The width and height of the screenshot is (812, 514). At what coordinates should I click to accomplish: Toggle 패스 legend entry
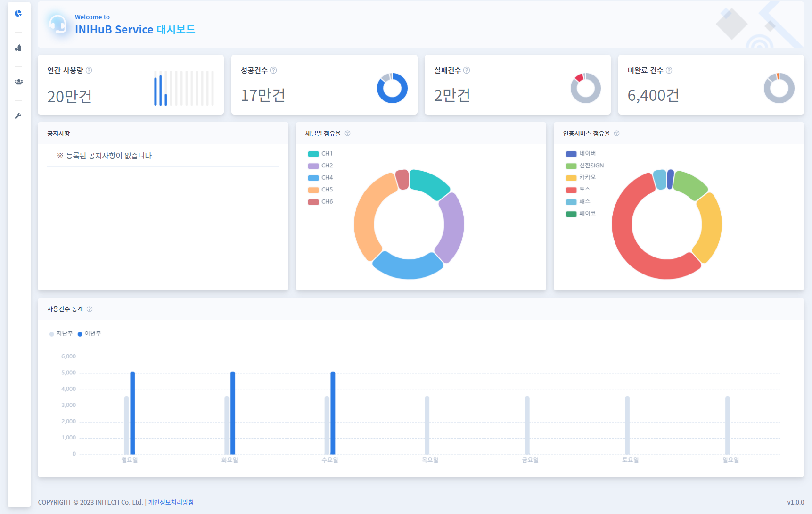(578, 201)
